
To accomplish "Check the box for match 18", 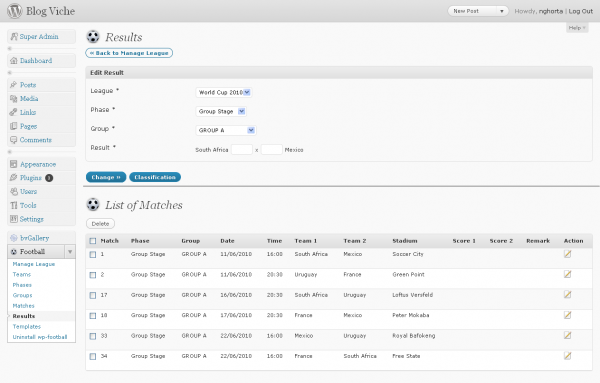I will (93, 316).
